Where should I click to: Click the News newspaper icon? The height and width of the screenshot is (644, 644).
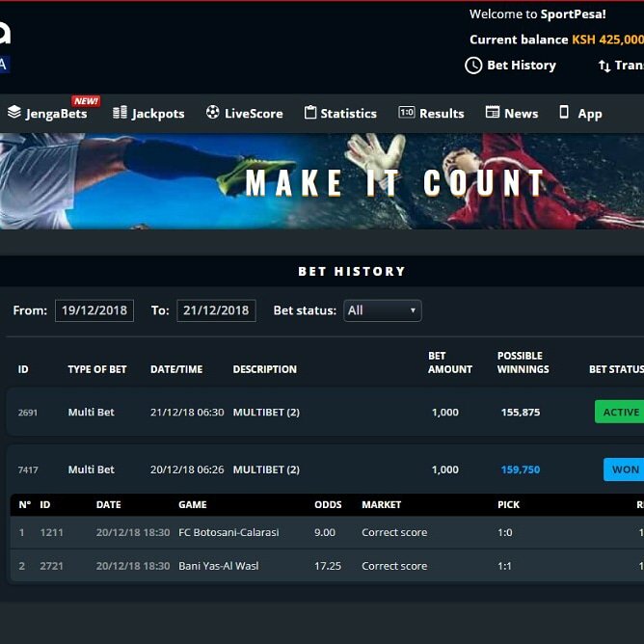click(492, 112)
